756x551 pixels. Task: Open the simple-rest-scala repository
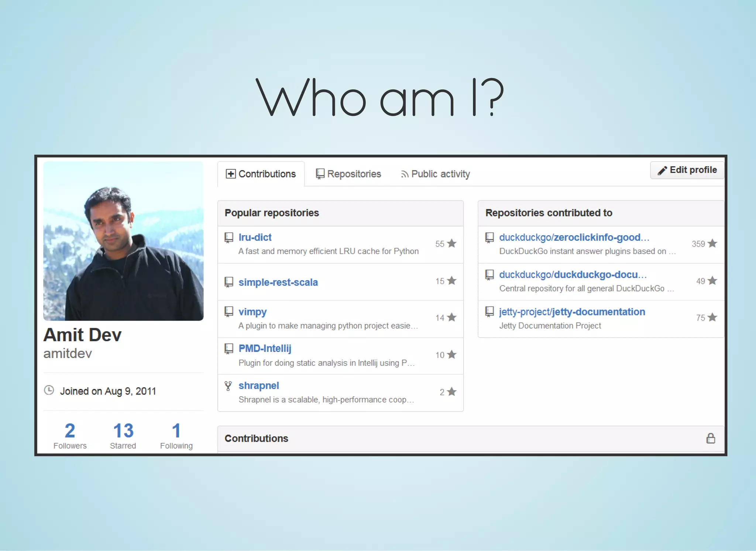(278, 282)
